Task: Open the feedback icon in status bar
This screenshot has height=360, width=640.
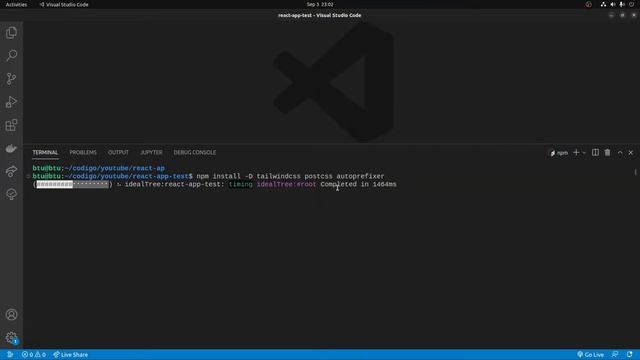Action: tap(615, 355)
